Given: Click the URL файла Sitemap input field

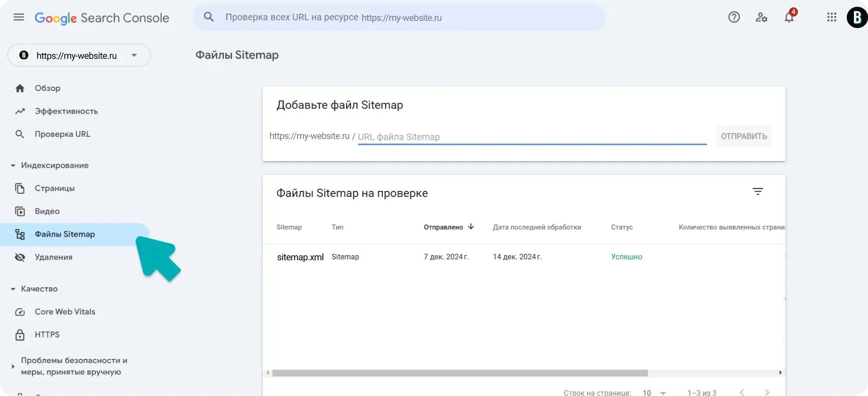Looking at the screenshot, I should coord(532,137).
